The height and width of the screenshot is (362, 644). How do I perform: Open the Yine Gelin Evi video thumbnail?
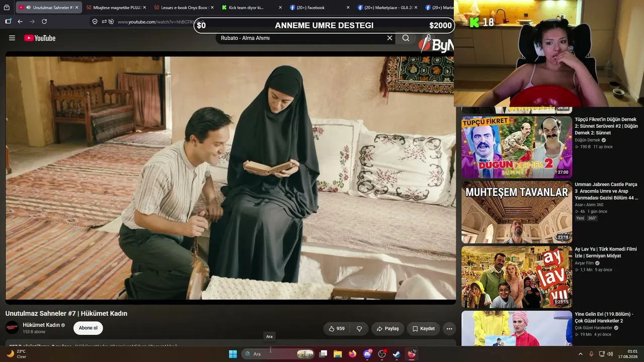click(517, 328)
